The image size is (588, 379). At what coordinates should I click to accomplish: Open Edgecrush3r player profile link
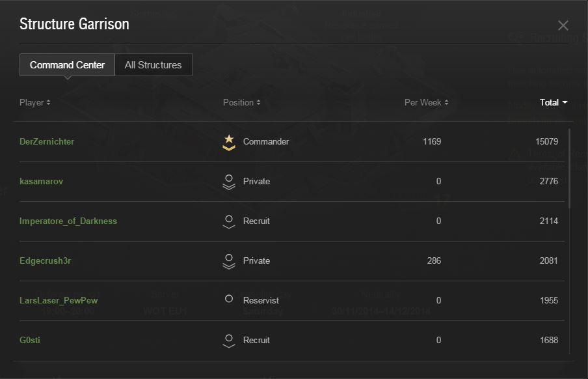pos(46,261)
